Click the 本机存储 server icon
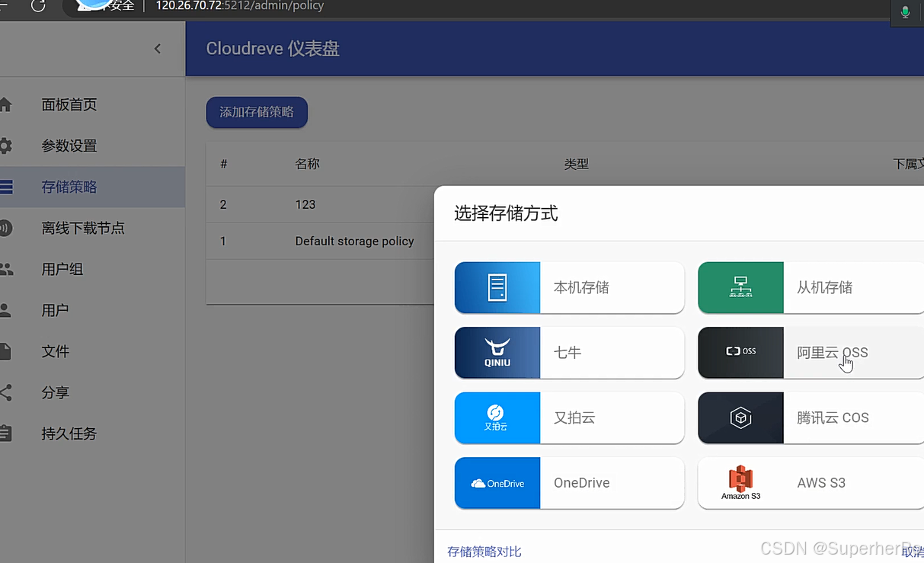Image resolution: width=924 pixels, height=563 pixels. pyautogui.click(x=497, y=287)
